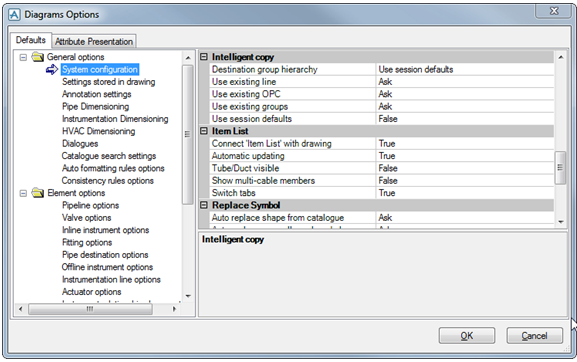Select Instrumentation Dimensioning item
Image resolution: width=577 pixels, height=362 pixels.
coord(115,119)
